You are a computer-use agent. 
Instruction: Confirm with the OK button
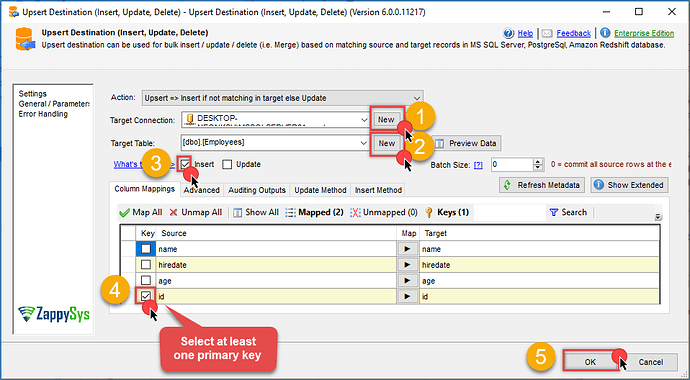590,362
